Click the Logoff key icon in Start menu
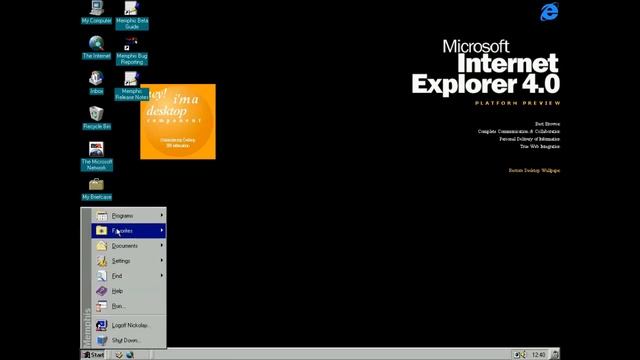Screen dimensions: 640x360 click(102, 325)
